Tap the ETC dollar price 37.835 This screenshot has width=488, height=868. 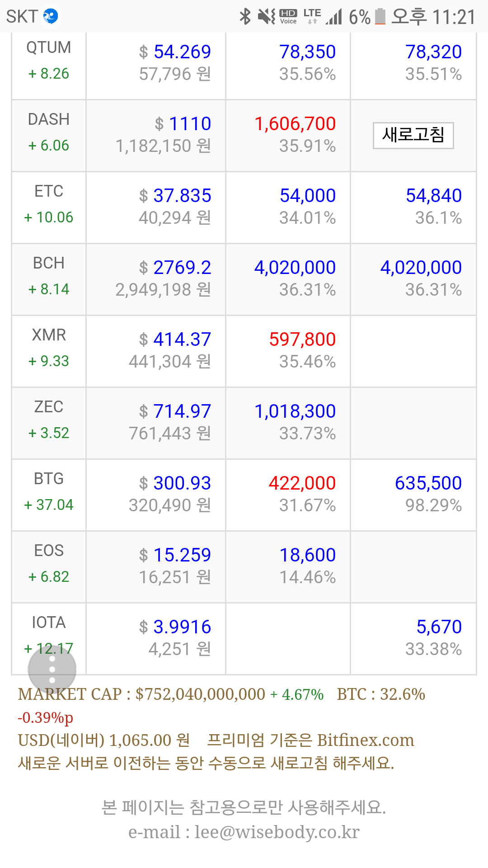pos(182,196)
